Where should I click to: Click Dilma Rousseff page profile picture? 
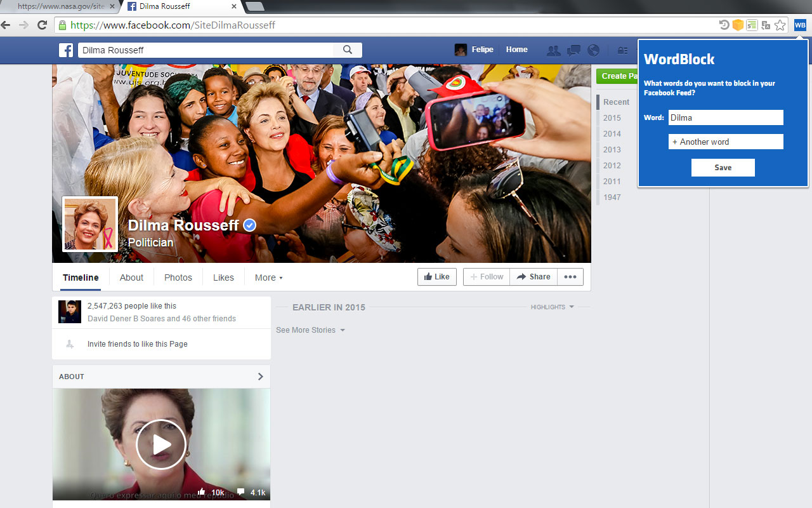coord(90,224)
